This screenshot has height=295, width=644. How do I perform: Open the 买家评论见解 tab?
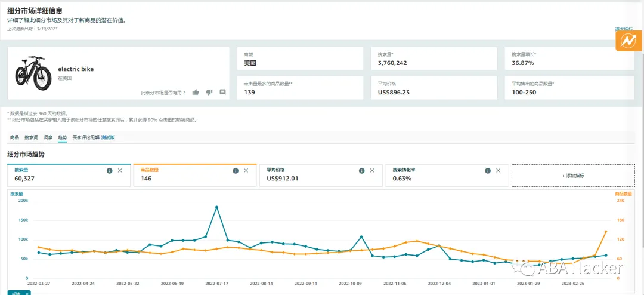[86, 137]
